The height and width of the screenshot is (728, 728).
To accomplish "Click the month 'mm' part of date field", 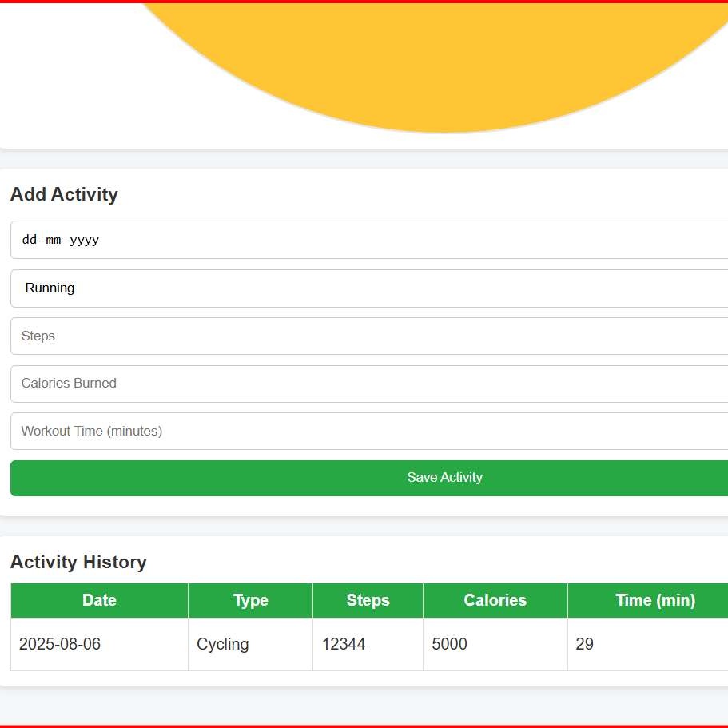I will [x=54, y=240].
